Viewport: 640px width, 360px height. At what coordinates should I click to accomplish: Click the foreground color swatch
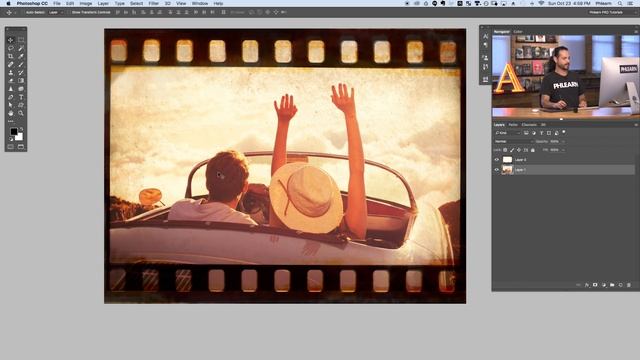tap(13, 131)
